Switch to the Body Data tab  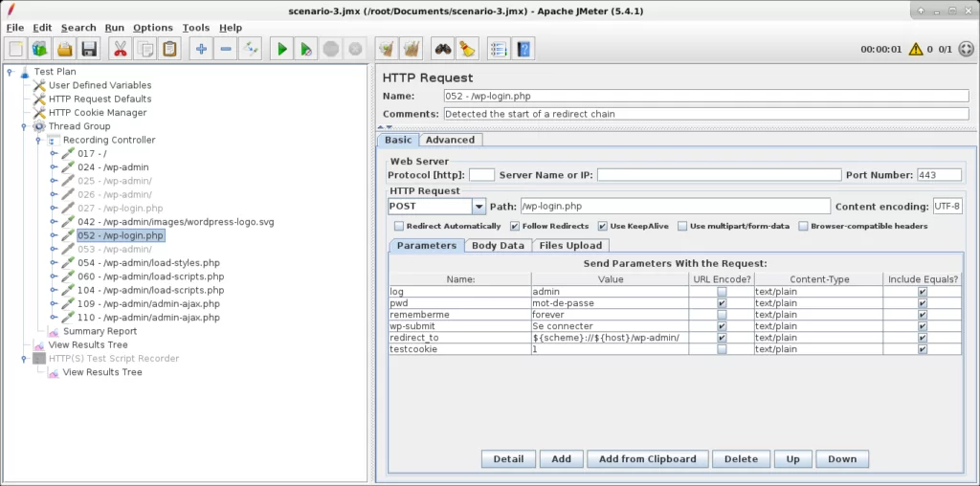click(x=498, y=246)
